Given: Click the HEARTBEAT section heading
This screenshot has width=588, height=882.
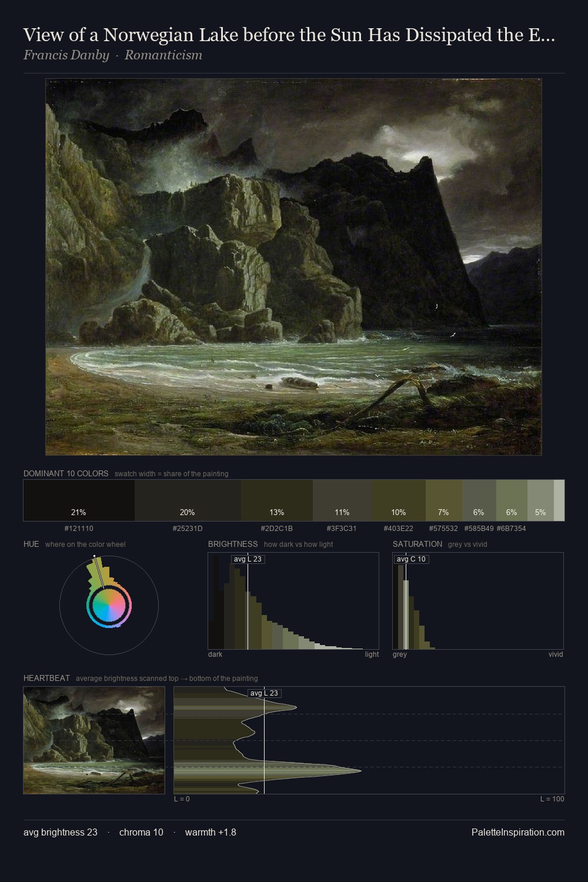Looking at the screenshot, I should 46,678.
